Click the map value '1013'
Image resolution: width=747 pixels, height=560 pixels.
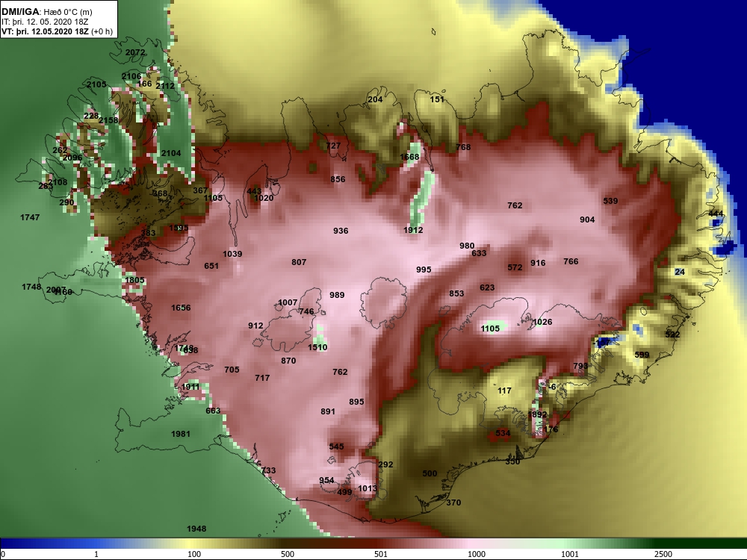pos(368,488)
